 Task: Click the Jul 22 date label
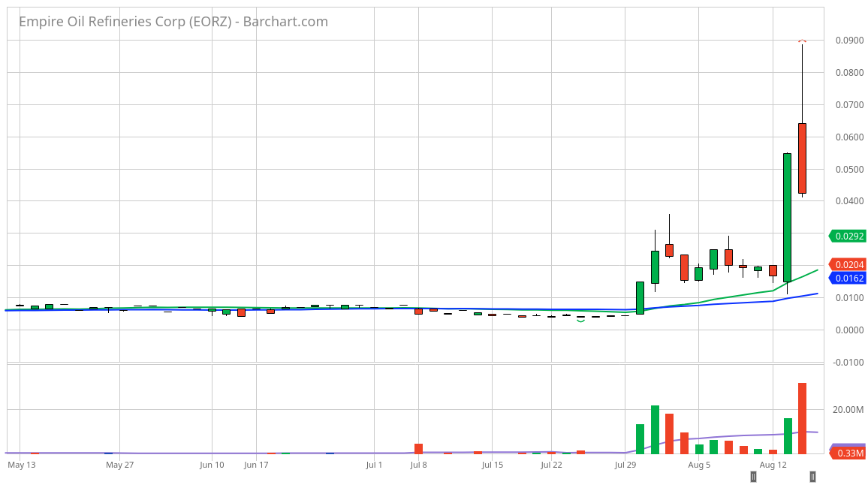point(551,465)
